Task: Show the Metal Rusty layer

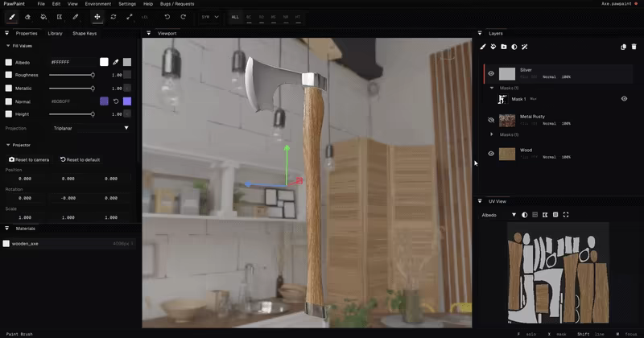Action: point(491,121)
